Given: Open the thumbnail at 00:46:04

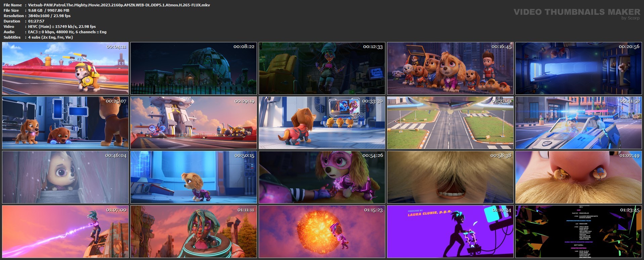Looking at the screenshot, I should (x=66, y=177).
